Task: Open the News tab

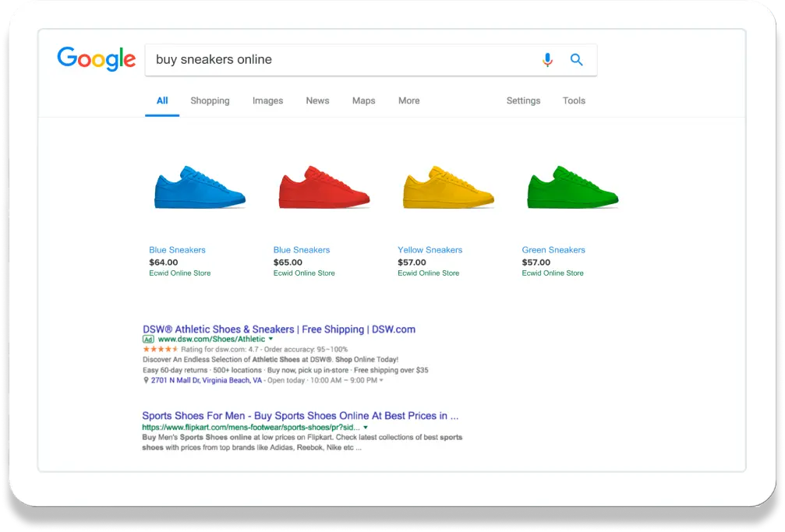Action: 317,100
